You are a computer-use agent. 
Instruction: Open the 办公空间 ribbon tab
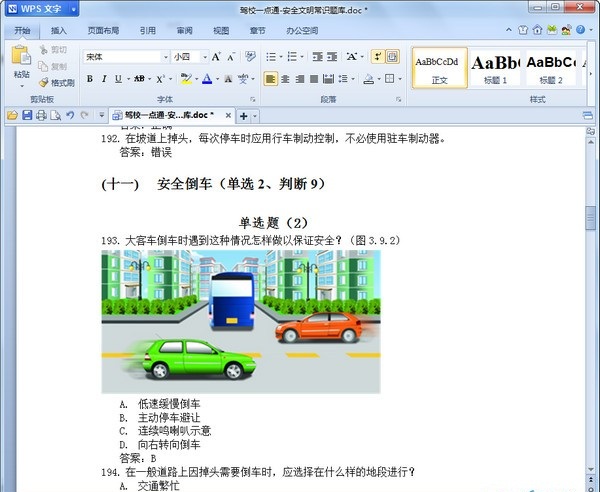coord(302,31)
